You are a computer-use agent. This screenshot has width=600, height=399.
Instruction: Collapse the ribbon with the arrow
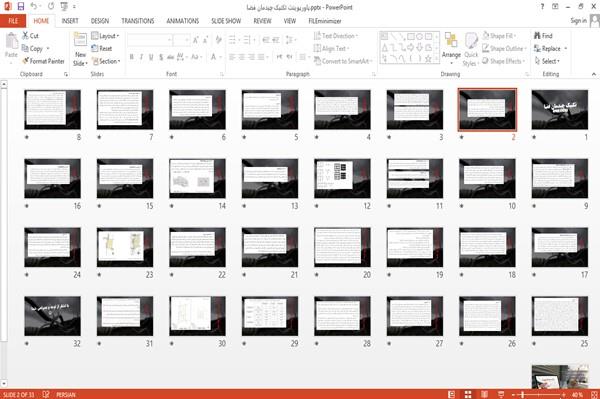point(593,74)
